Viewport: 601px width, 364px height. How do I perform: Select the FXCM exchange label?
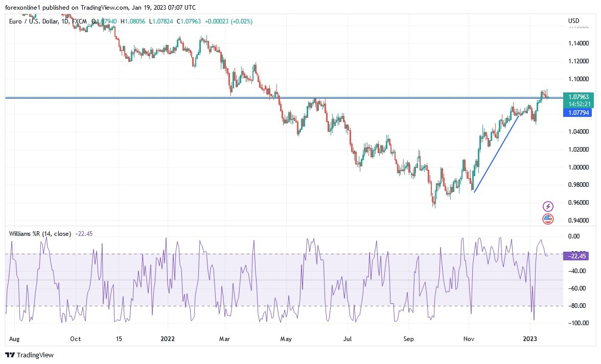tap(81, 21)
